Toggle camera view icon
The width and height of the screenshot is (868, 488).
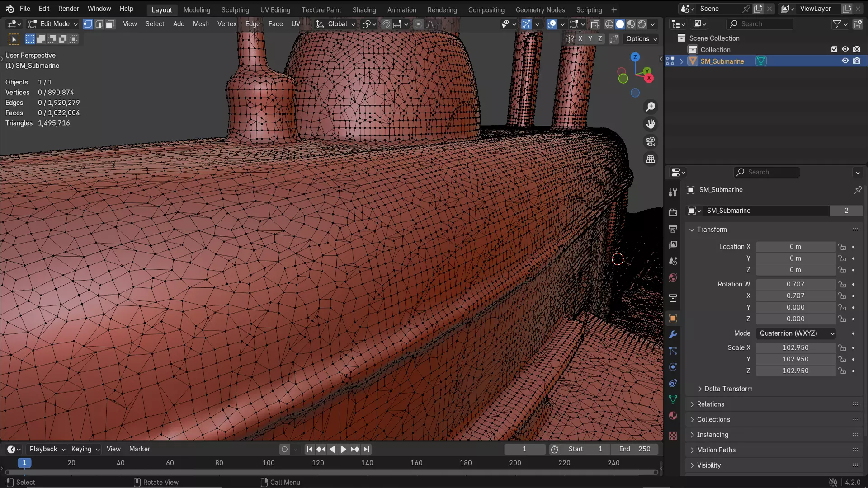651,142
